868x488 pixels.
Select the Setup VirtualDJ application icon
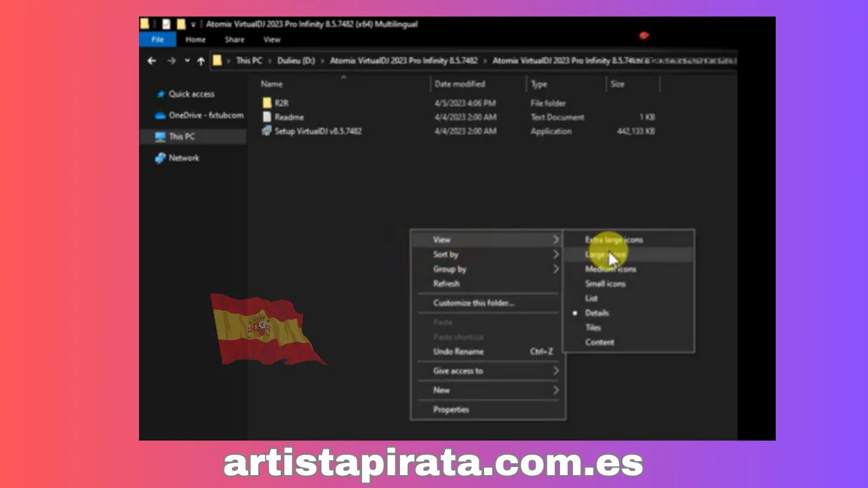[x=267, y=131]
